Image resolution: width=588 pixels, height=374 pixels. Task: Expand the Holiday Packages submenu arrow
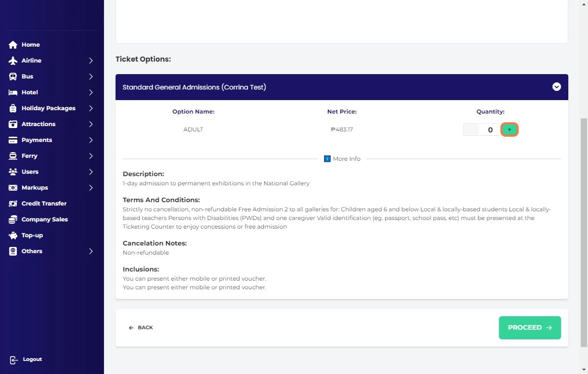tap(91, 108)
